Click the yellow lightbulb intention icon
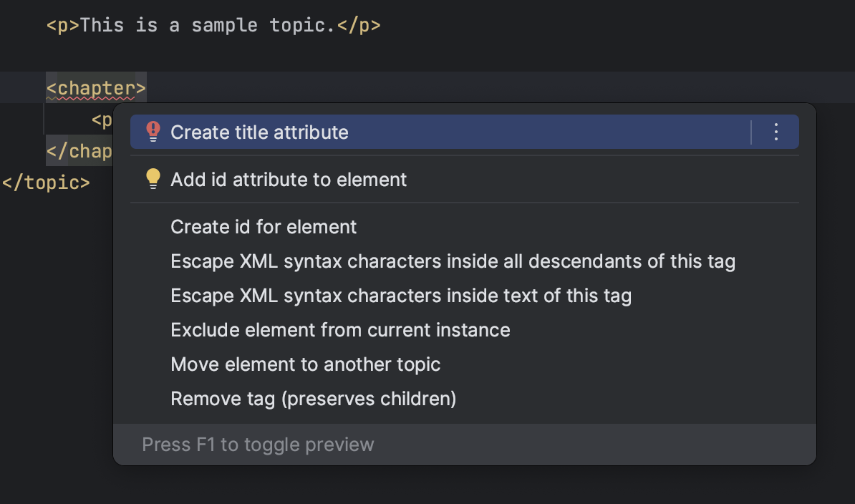 coord(153,179)
